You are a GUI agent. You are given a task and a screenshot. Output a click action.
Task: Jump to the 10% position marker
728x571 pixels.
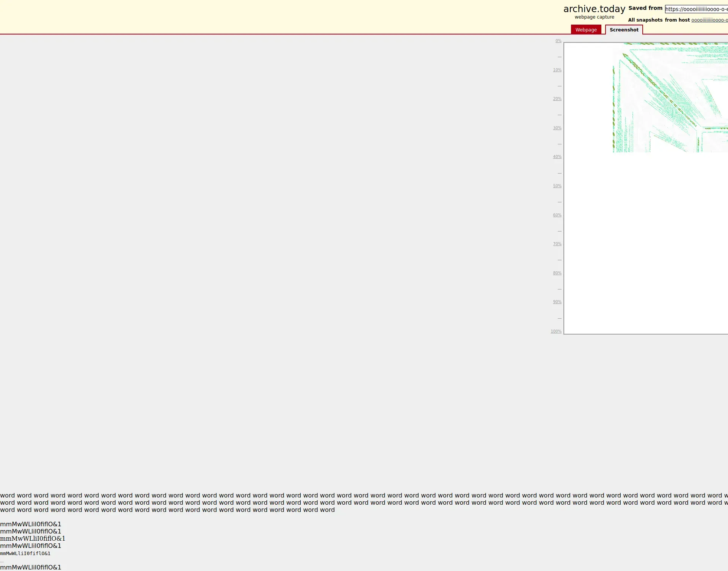click(x=557, y=70)
